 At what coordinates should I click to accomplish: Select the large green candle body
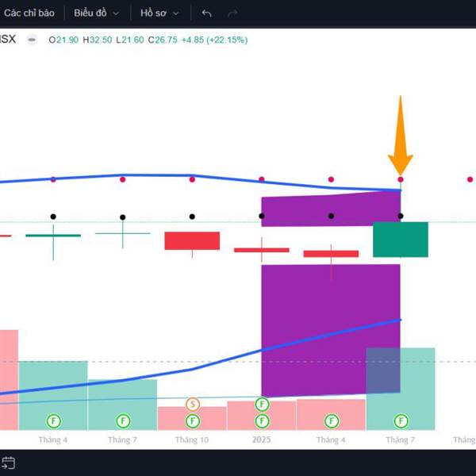click(401, 240)
